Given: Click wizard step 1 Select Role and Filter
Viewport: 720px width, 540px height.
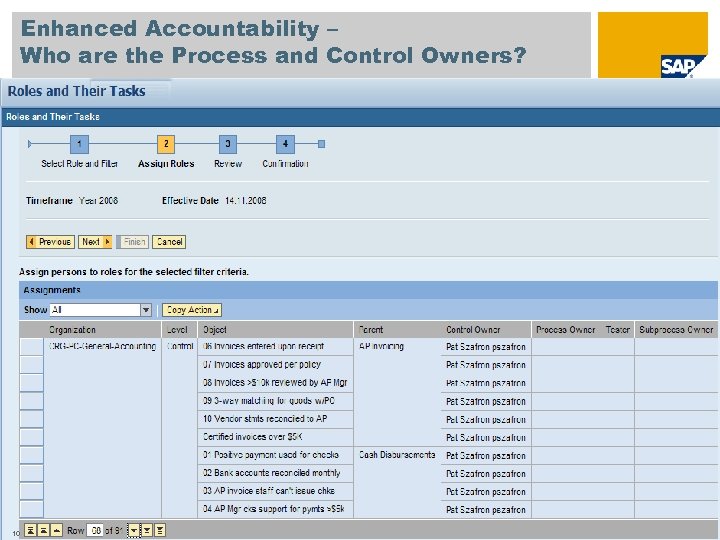Looking at the screenshot, I should 79,144.
